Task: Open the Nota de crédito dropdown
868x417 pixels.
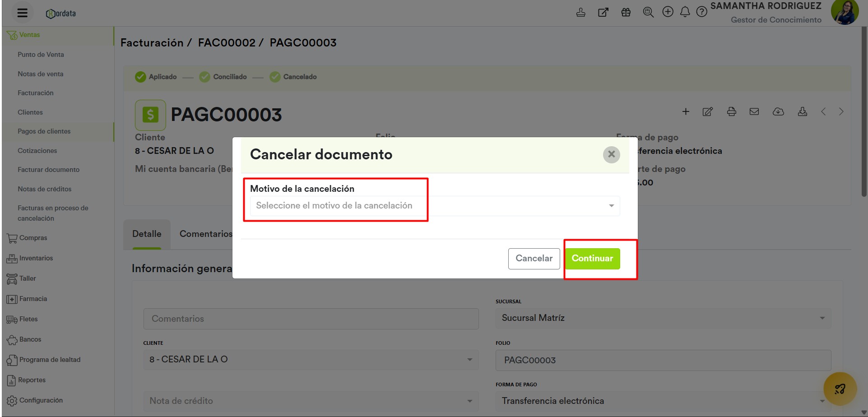Action: tap(311, 401)
